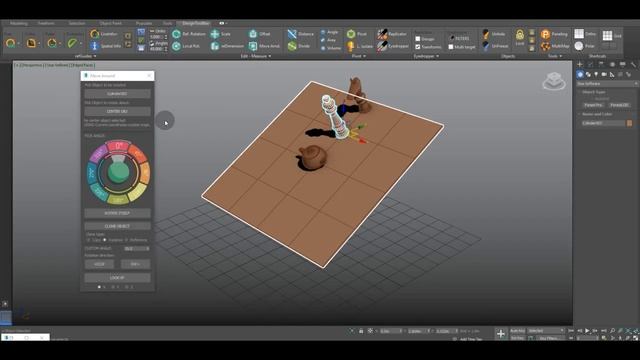Select the Area measure option
The width and height of the screenshot is (640, 360).
coord(329,40)
